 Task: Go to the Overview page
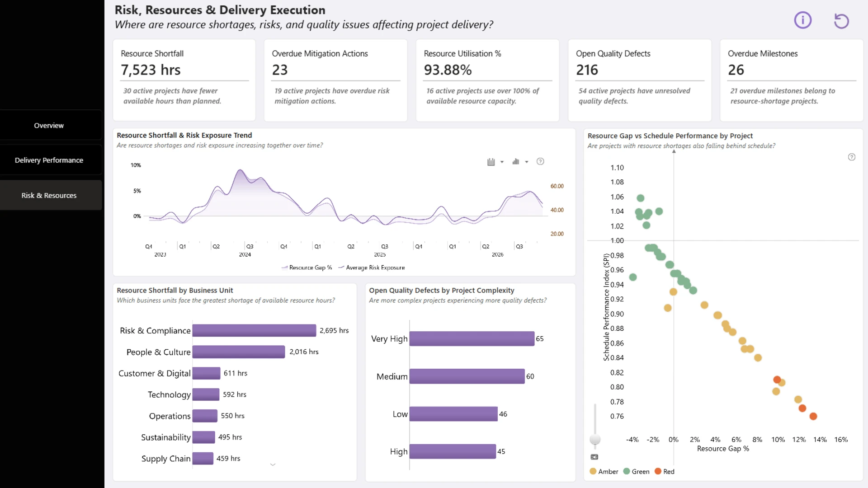[x=49, y=126]
